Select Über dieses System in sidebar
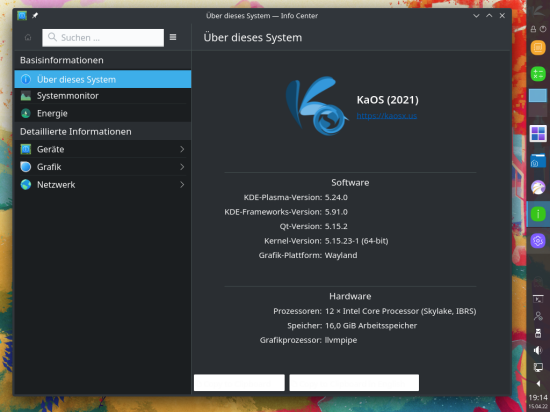 tap(103, 79)
